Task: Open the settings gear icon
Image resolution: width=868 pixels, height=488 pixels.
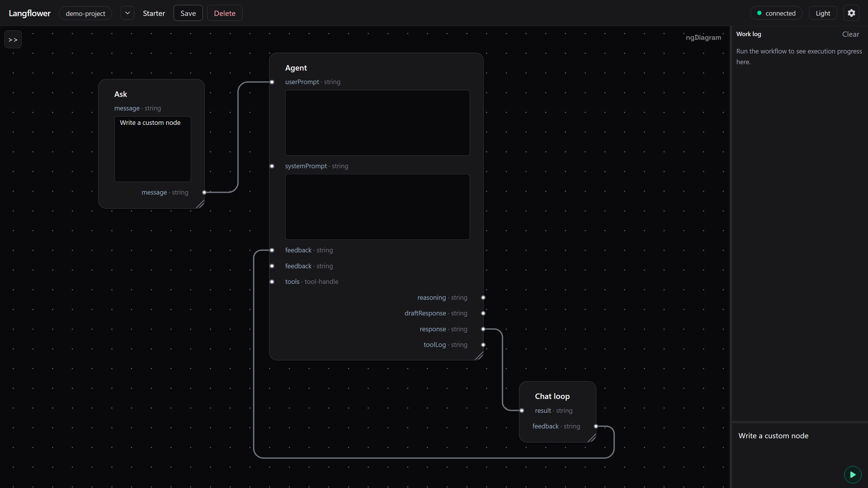Action: 851,13
